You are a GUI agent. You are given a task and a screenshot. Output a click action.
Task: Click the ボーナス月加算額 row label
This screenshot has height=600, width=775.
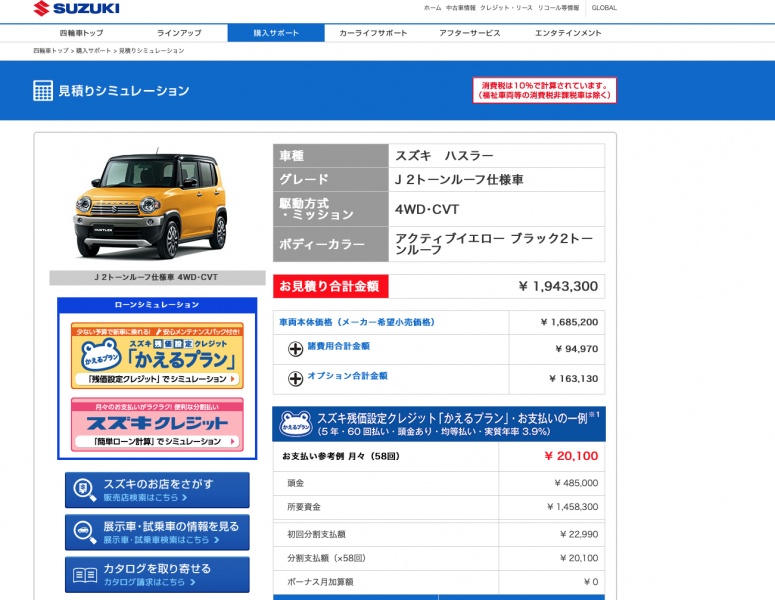click(x=320, y=582)
